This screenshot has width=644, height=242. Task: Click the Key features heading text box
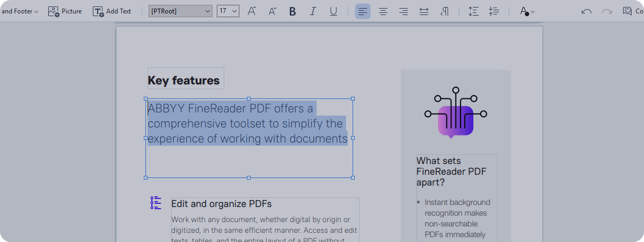point(184,81)
